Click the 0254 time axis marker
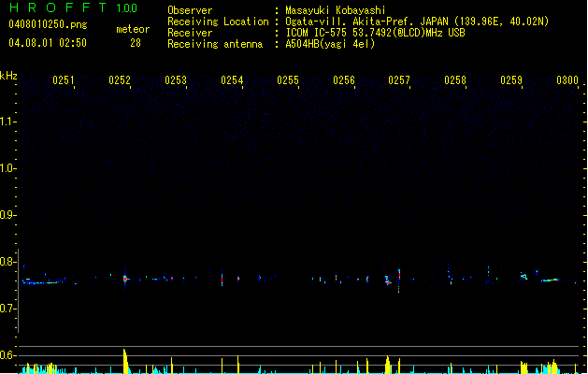Viewport: 588px width, 374px height. click(x=232, y=80)
